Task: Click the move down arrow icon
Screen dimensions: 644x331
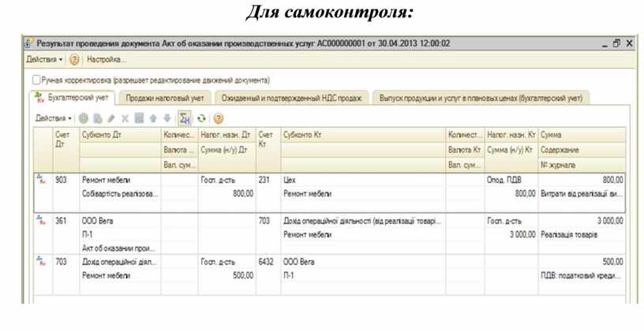Action: (x=167, y=118)
